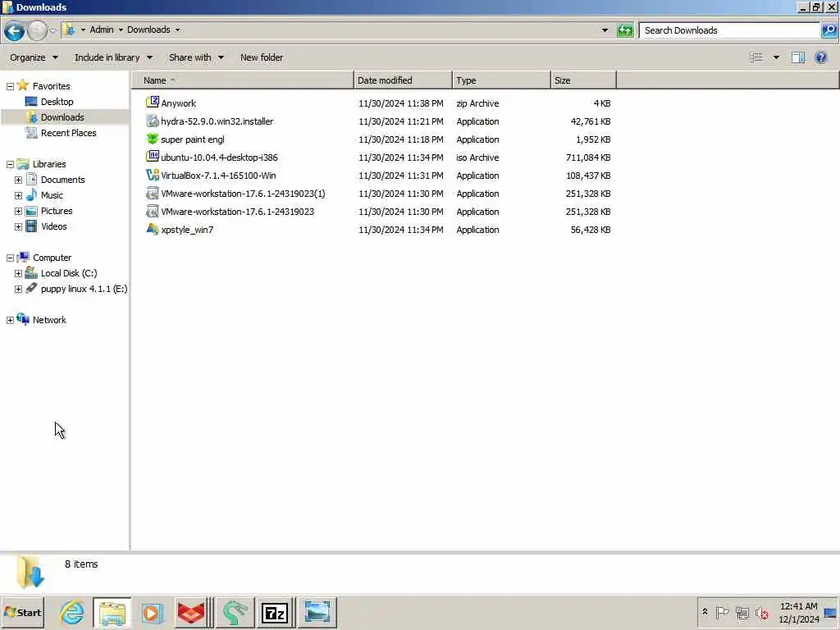Viewport: 840px width, 630px height.
Task: Select the VirtualBox installer icon
Action: pyautogui.click(x=152, y=176)
